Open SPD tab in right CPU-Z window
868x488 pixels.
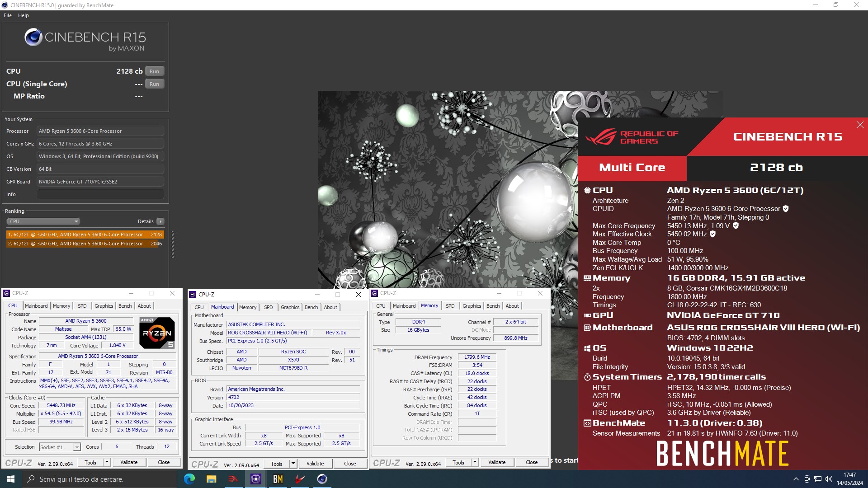coord(450,306)
